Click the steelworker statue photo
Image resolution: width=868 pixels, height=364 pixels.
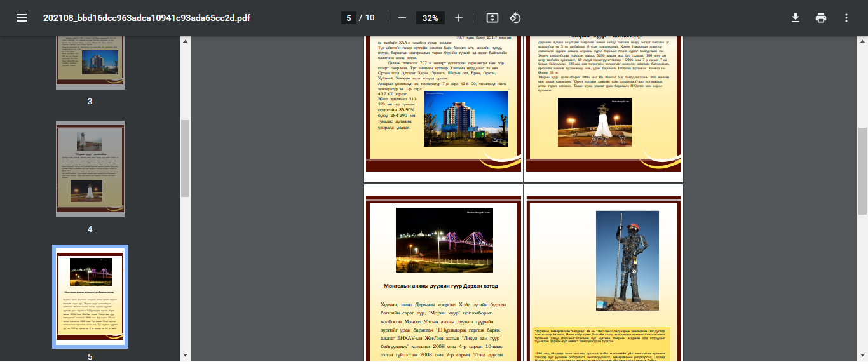pyautogui.click(x=627, y=260)
